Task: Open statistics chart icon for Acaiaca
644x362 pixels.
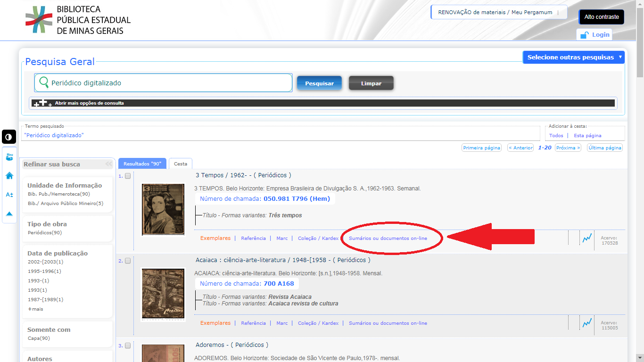Action: tap(586, 323)
